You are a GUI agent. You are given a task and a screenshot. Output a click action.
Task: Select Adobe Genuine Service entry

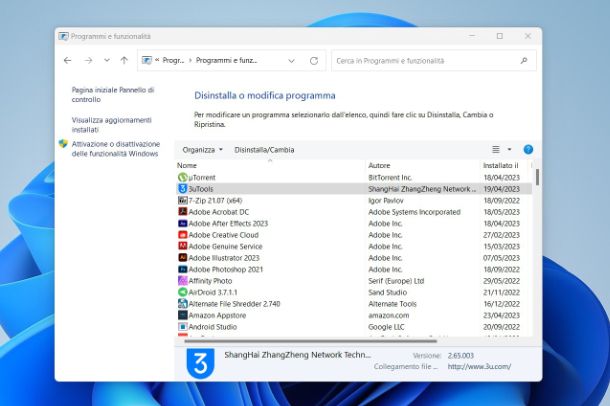(225, 246)
